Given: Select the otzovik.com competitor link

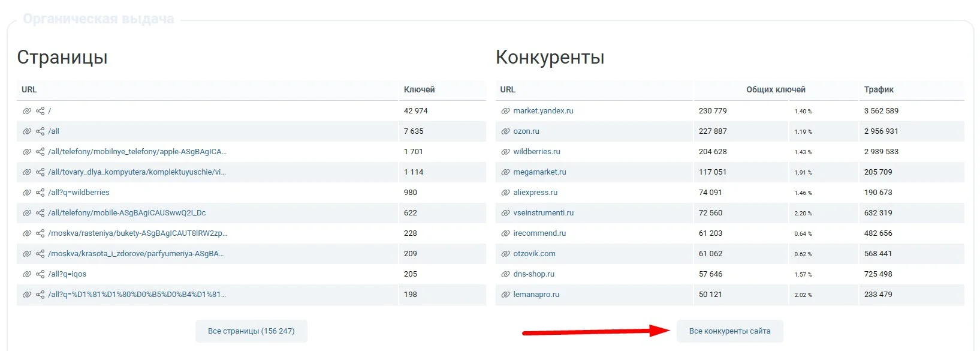Looking at the screenshot, I should 534,254.
